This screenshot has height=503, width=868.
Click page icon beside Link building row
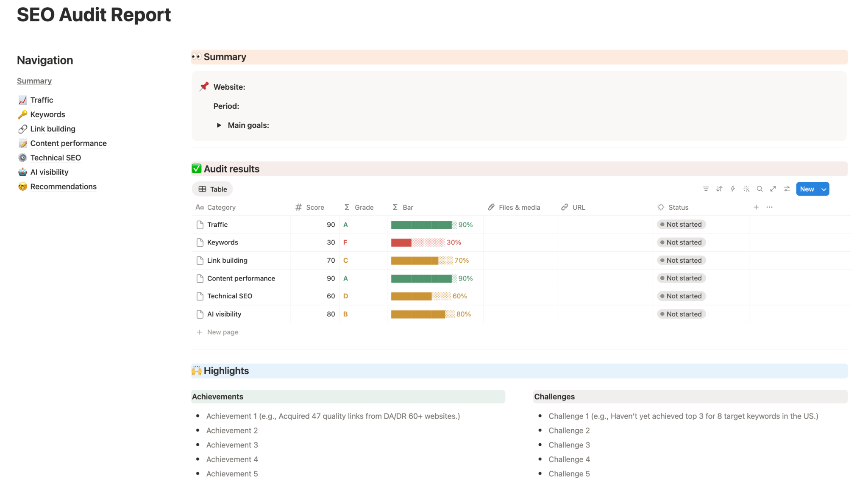click(200, 260)
